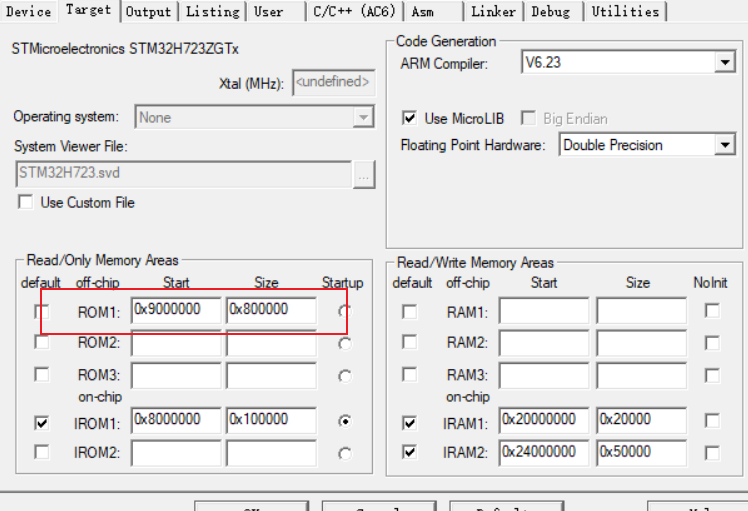Click the IRAM2 Size field
Viewport: 748px width, 511px height.
point(642,453)
